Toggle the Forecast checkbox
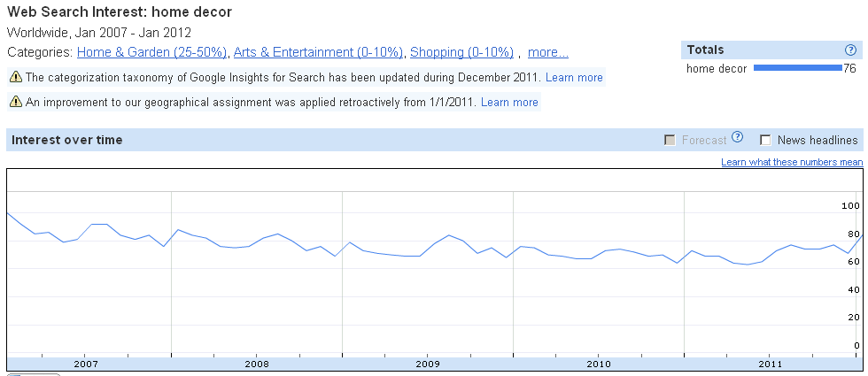Screen dimensions: 868x376 [670, 140]
